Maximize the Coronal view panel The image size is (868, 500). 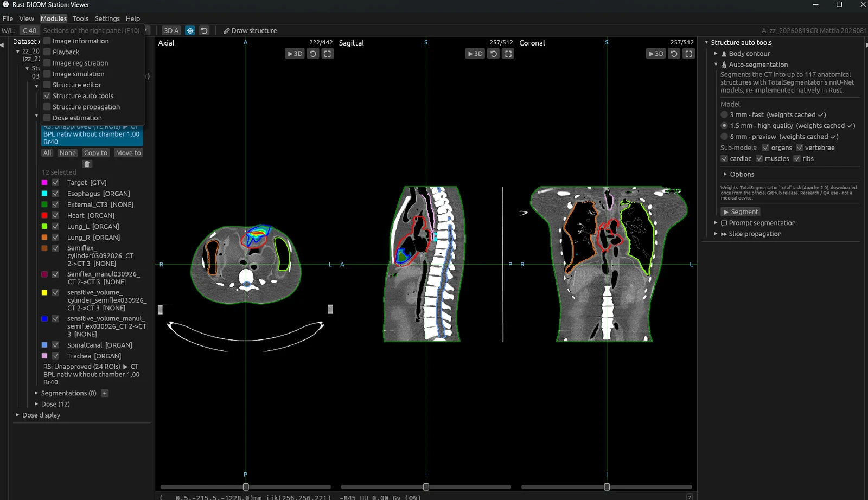[x=688, y=54]
